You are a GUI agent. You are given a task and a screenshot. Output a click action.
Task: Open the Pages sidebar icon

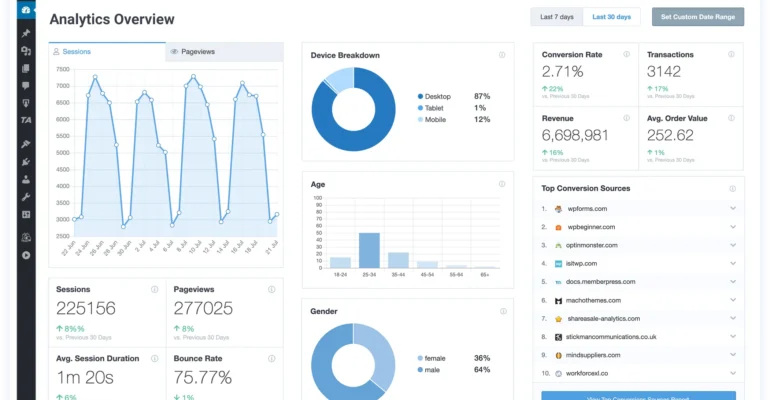point(26,68)
